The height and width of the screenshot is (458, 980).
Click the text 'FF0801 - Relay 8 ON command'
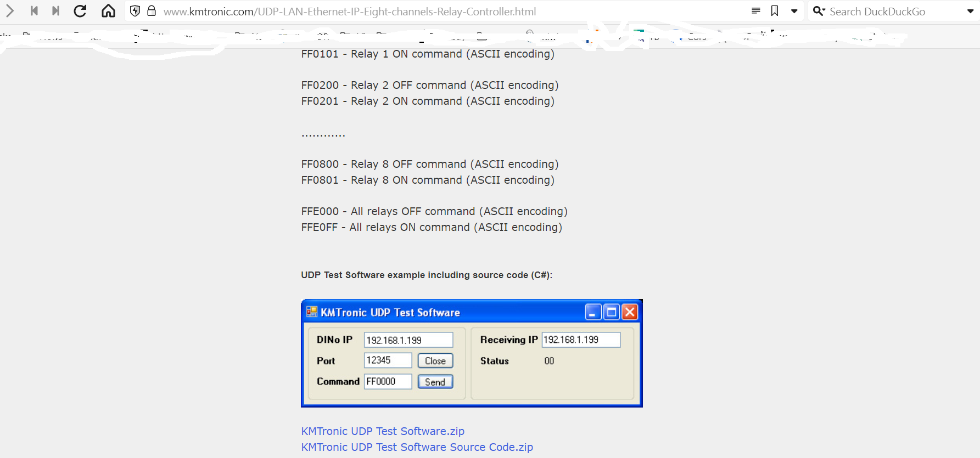[382, 180]
